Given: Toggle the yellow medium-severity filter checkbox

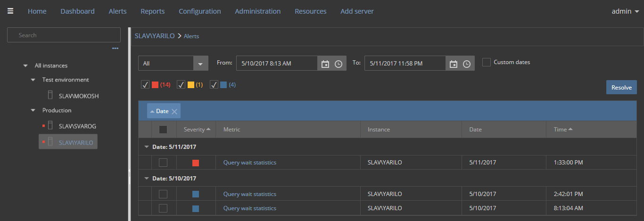Looking at the screenshot, I should 181,85.
